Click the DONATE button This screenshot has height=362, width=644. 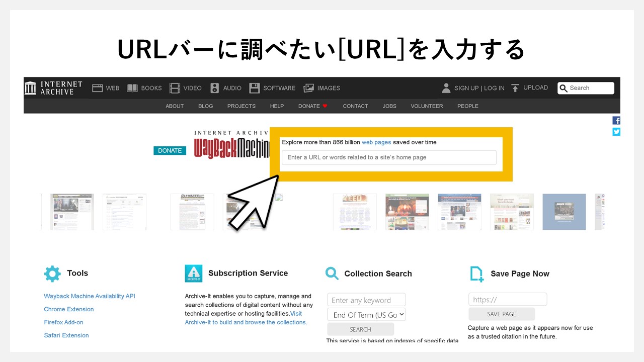pos(170,150)
